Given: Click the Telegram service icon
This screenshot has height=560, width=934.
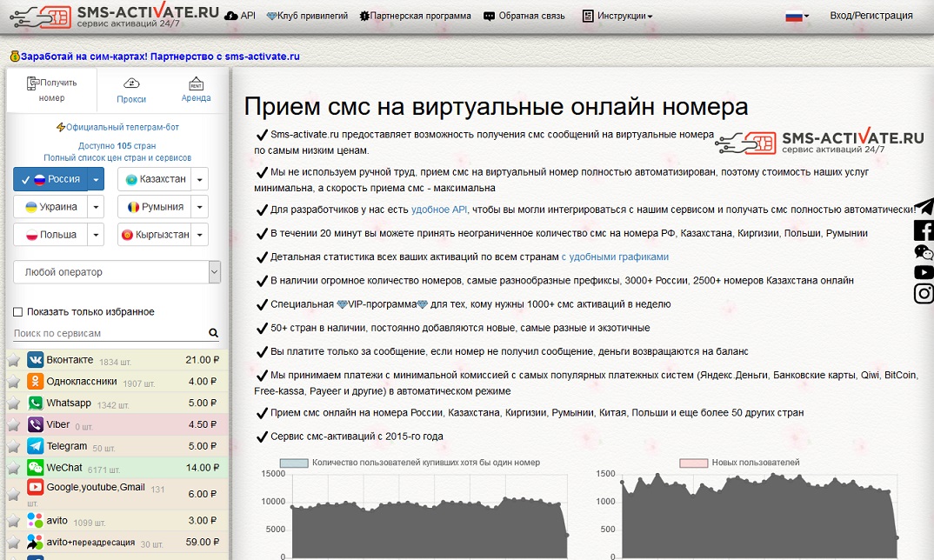Looking at the screenshot, I should 35,445.
